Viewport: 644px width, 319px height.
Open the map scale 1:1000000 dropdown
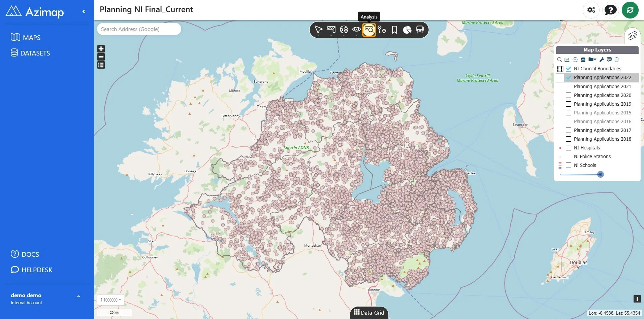(x=110, y=300)
